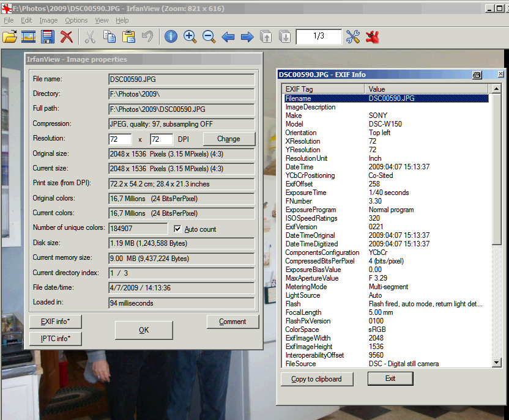Open the Image menu
Viewport: 509px width, 420px height.
point(48,20)
